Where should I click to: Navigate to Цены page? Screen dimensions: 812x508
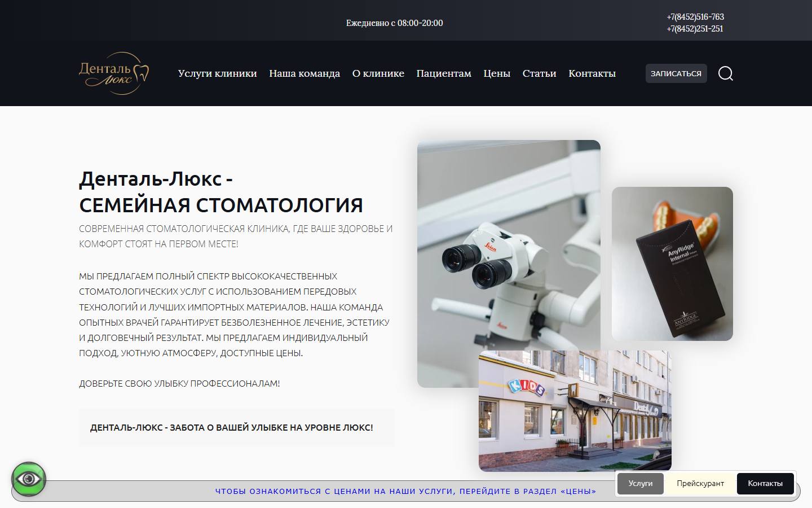pyautogui.click(x=497, y=73)
